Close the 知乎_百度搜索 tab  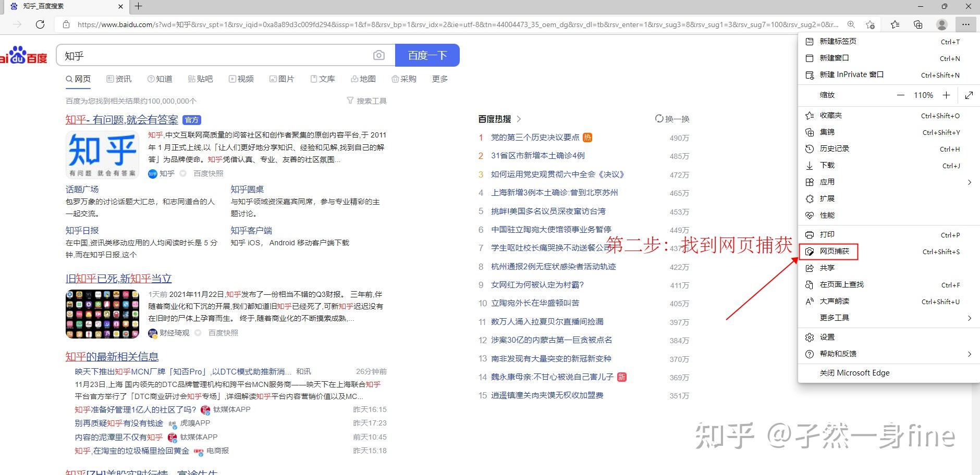pyautogui.click(x=120, y=6)
